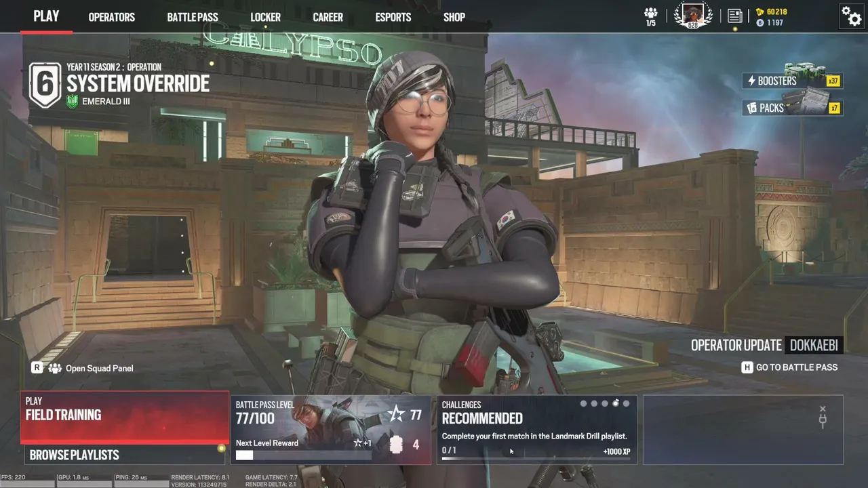The image size is (868, 488).
Task: Click the Render Delta readout
Action: (x=271, y=485)
